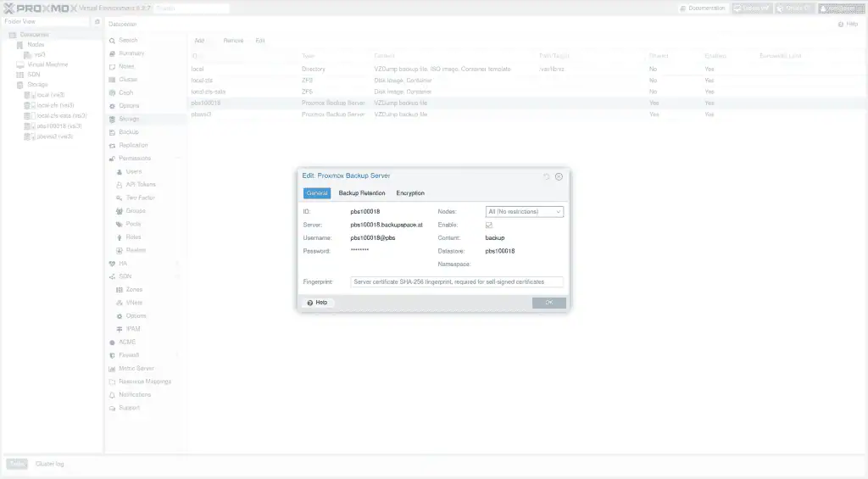
Task: Click the gear icon beside Folder View
Action: 97,21
